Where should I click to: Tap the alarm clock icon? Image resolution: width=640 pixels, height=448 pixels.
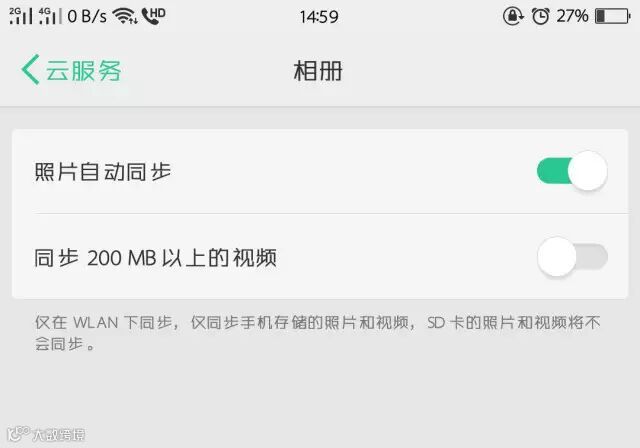[540, 17]
